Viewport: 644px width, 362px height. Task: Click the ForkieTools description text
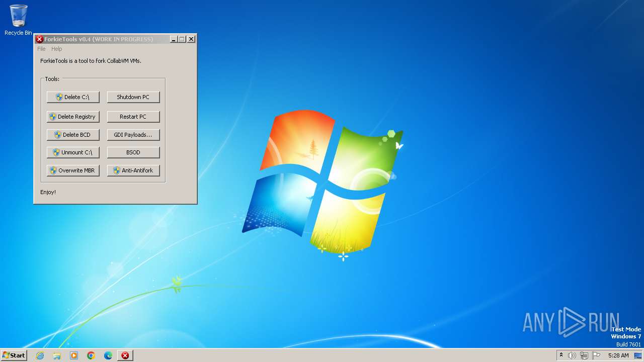click(x=91, y=61)
